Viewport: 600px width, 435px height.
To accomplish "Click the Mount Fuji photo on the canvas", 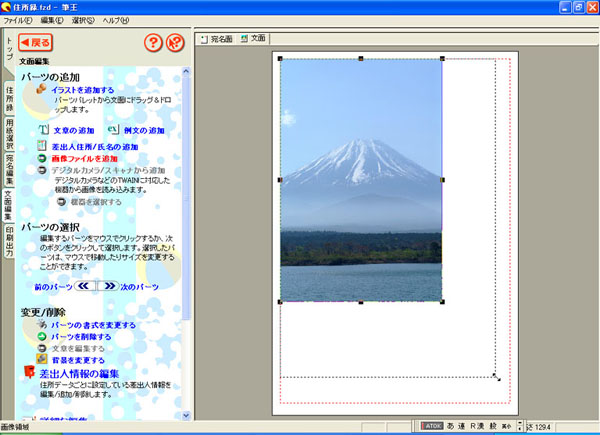I will (x=360, y=180).
